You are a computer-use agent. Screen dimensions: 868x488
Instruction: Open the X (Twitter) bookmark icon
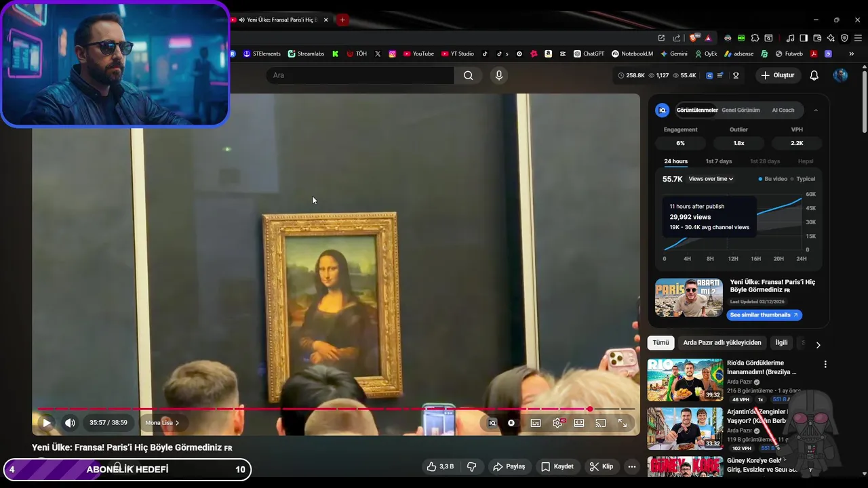click(x=378, y=54)
